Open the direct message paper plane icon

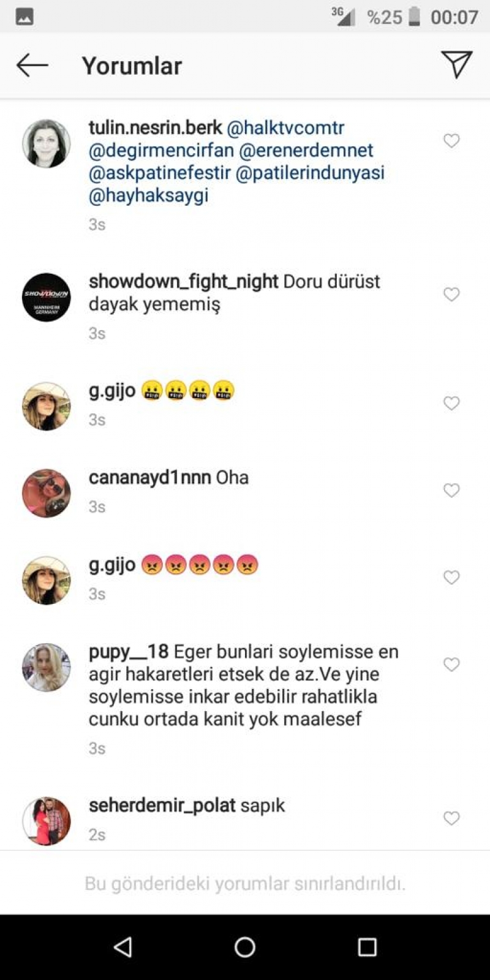click(x=456, y=64)
